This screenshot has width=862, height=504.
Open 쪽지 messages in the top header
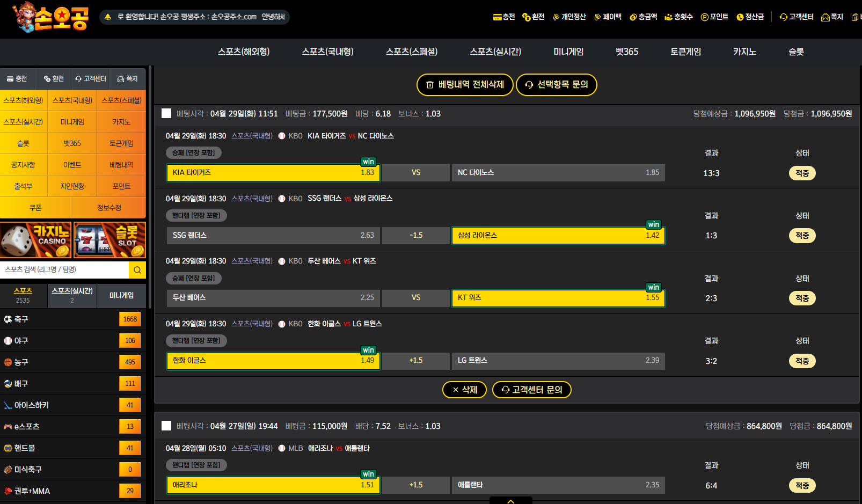coord(832,17)
